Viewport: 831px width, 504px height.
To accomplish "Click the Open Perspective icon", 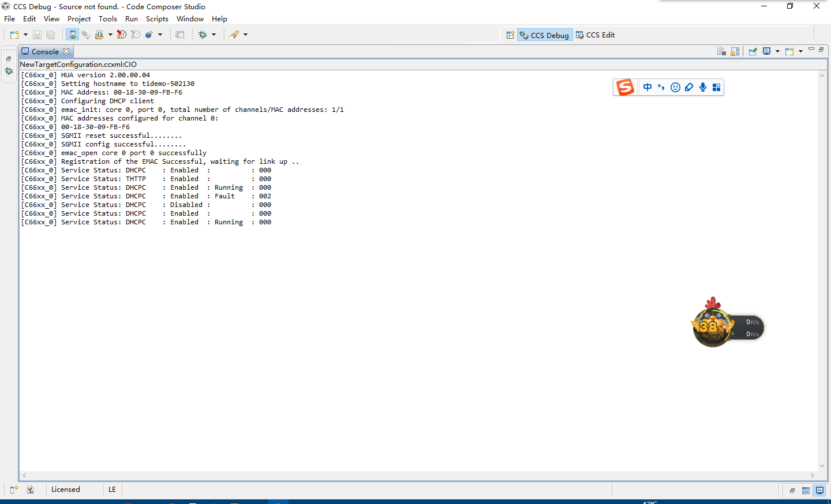I will 510,35.
